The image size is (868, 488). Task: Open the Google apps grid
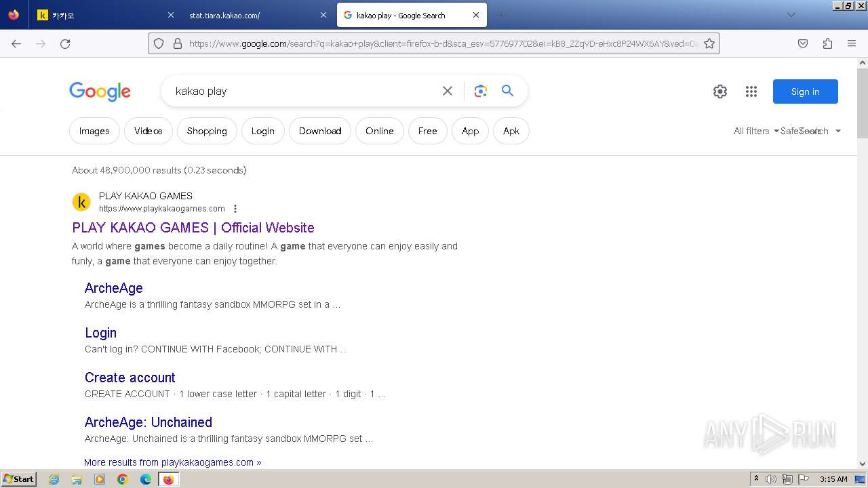[751, 91]
